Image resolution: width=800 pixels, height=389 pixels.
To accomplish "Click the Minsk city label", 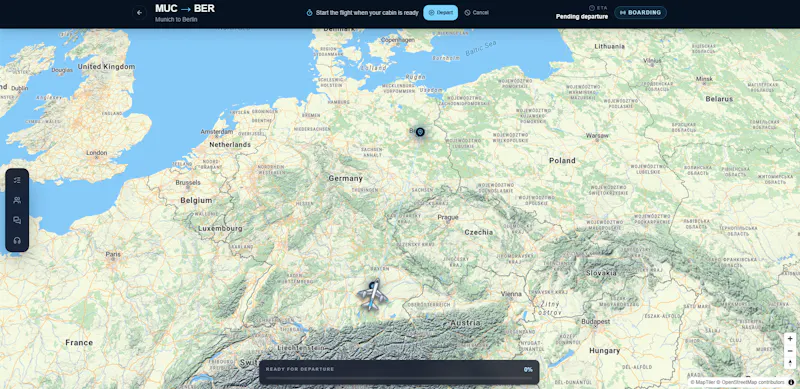I will 705,79.
